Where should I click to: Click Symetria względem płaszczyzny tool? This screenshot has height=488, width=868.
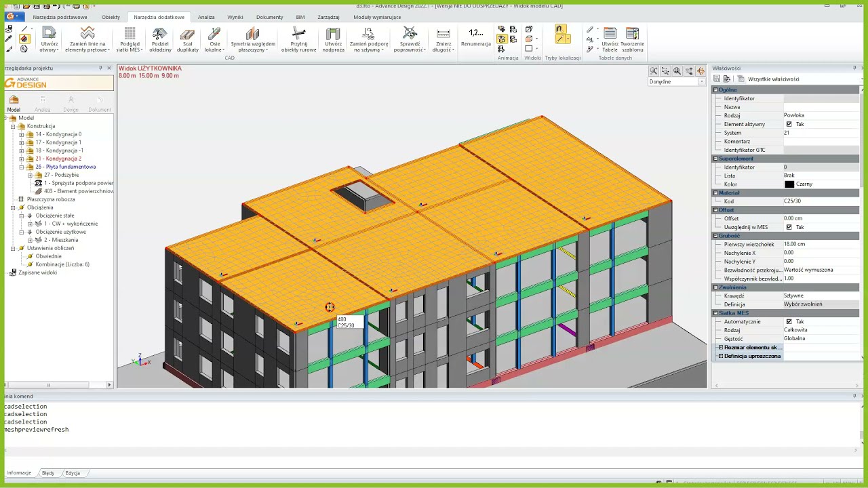pos(253,39)
